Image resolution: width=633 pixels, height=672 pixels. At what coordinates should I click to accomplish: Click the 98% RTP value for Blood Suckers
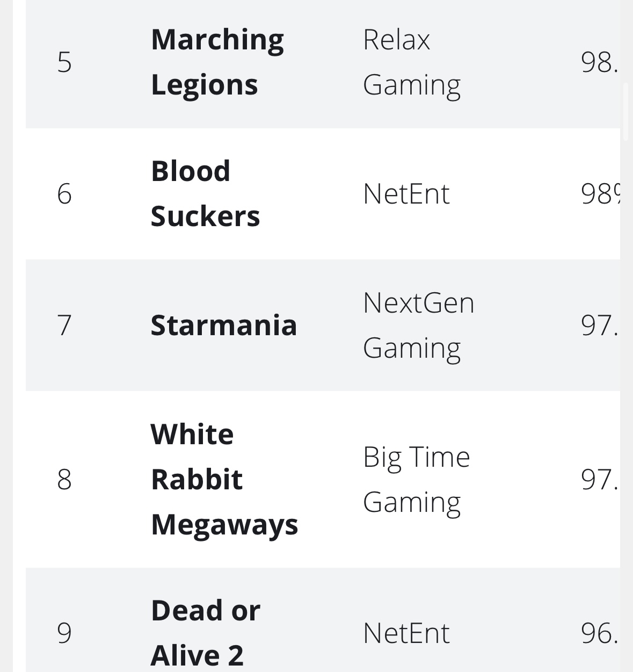(600, 194)
